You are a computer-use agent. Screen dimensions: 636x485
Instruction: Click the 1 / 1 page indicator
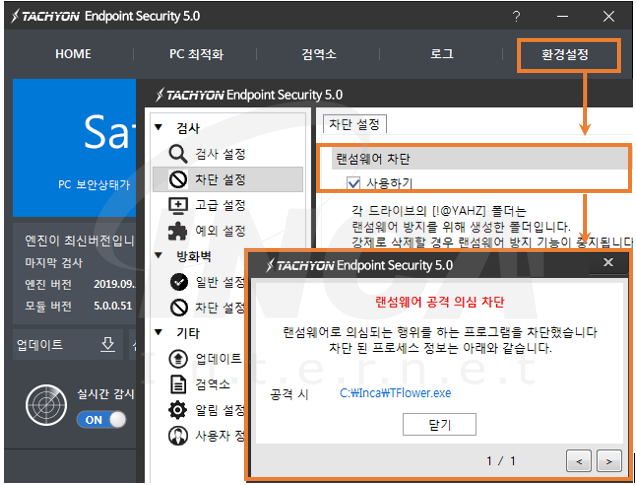(501, 461)
